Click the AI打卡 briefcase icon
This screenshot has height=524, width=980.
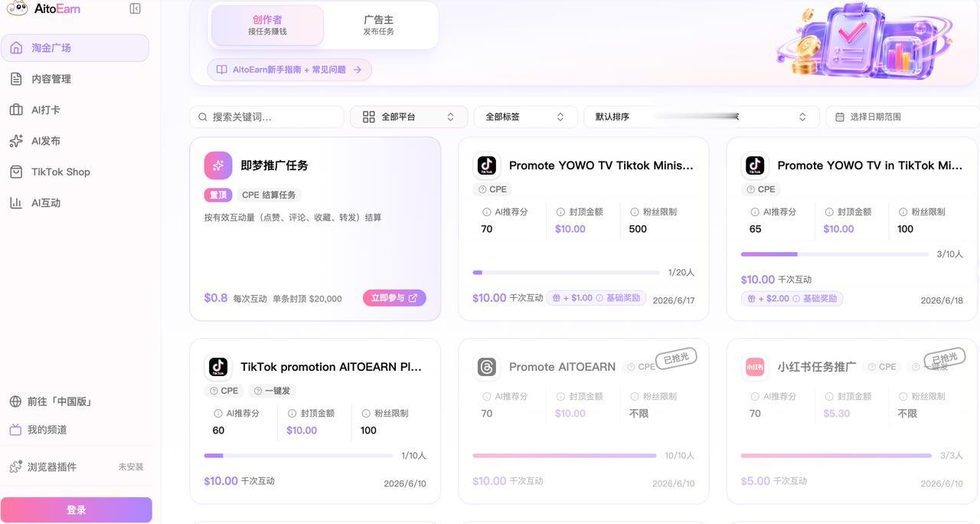click(x=16, y=110)
